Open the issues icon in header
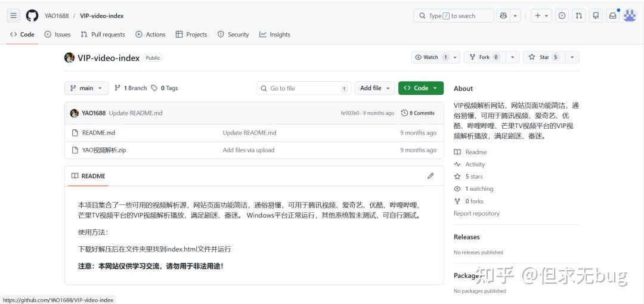This screenshot has height=304, width=644. (x=562, y=15)
